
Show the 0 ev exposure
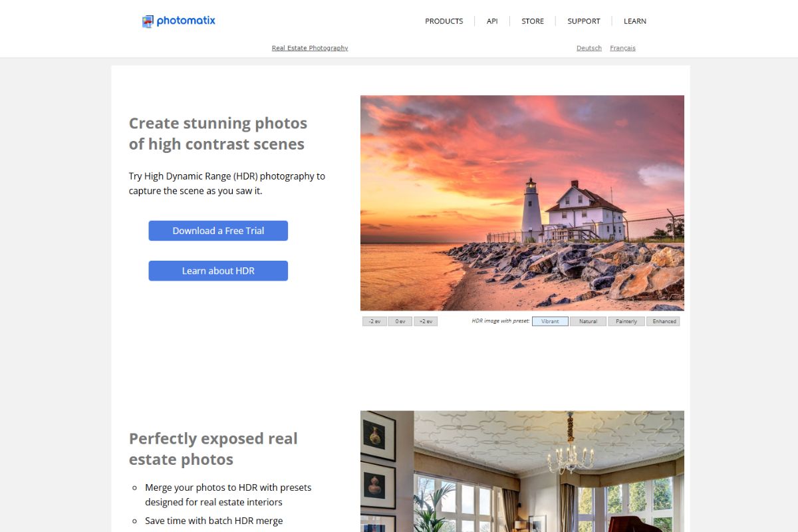[400, 321]
